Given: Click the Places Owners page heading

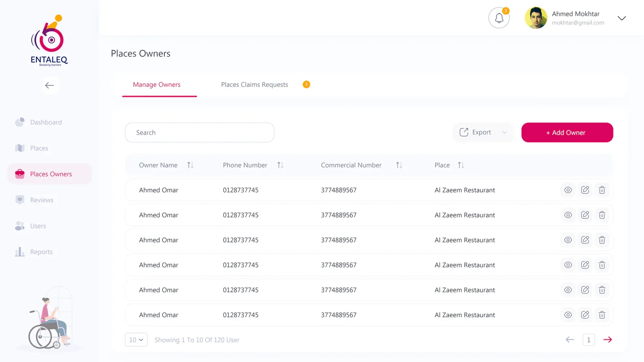Looking at the screenshot, I should coord(141,54).
